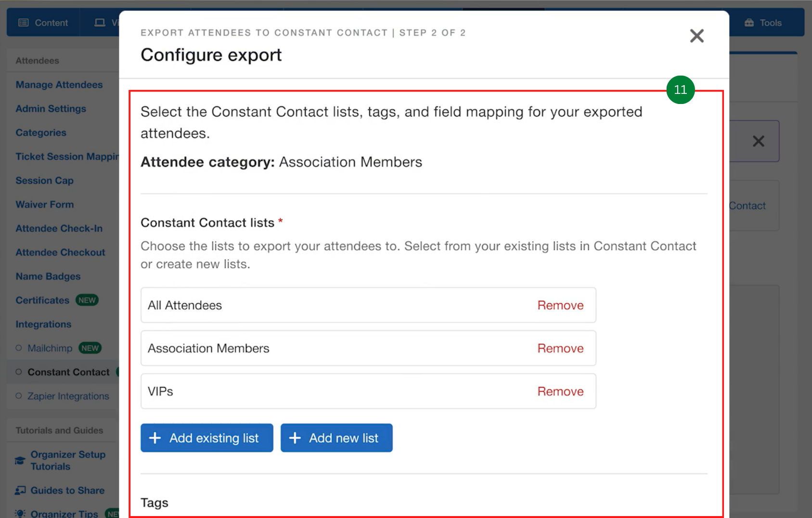Click the Tags section heading

pyautogui.click(x=155, y=503)
